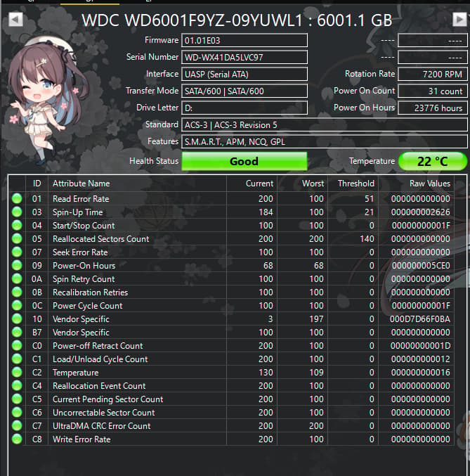This screenshot has width=470, height=476.
Task: Click threshold value 140
Action: [x=367, y=239]
